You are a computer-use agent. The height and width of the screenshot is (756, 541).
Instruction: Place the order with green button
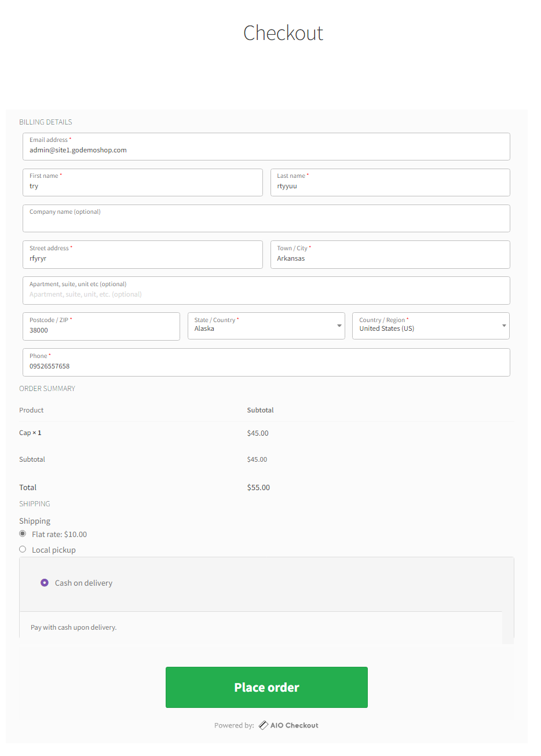[x=266, y=688]
